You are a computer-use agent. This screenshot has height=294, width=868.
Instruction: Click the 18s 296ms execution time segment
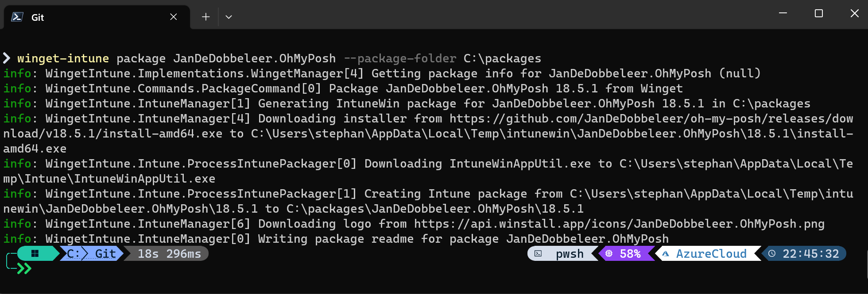click(x=169, y=254)
